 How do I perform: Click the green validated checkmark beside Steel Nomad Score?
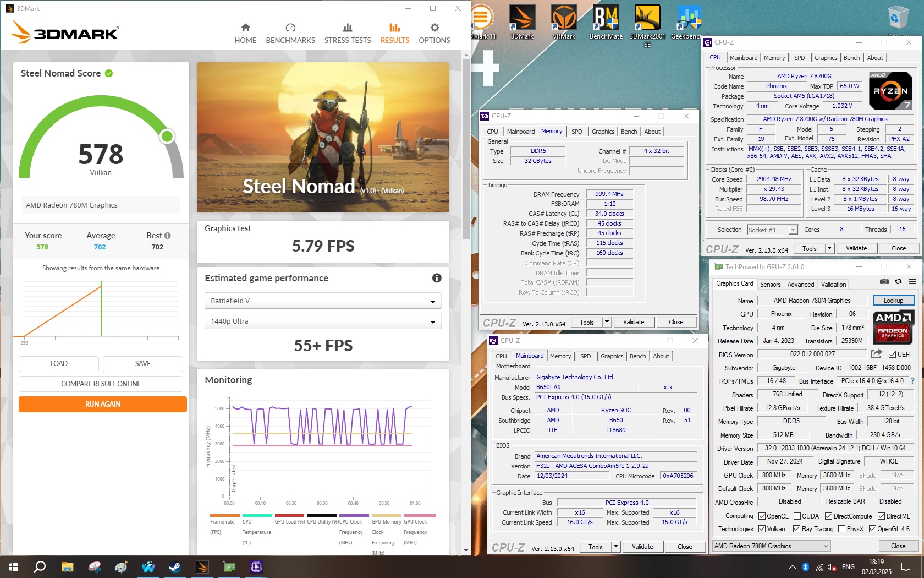109,73
